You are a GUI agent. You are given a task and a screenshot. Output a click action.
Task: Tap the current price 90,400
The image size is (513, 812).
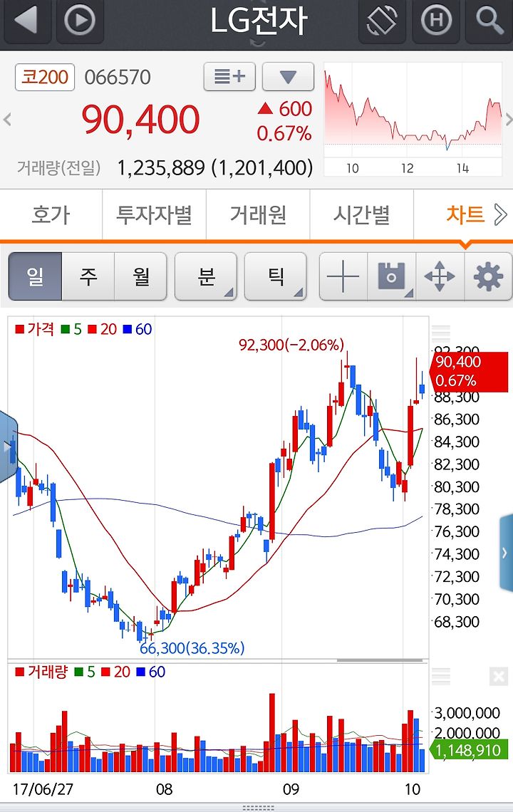click(x=140, y=119)
